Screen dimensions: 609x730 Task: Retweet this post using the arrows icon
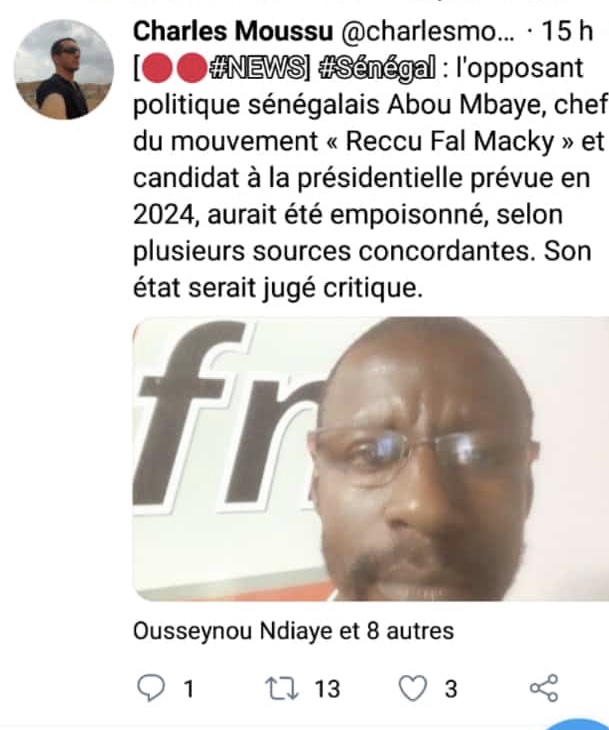click(x=282, y=689)
